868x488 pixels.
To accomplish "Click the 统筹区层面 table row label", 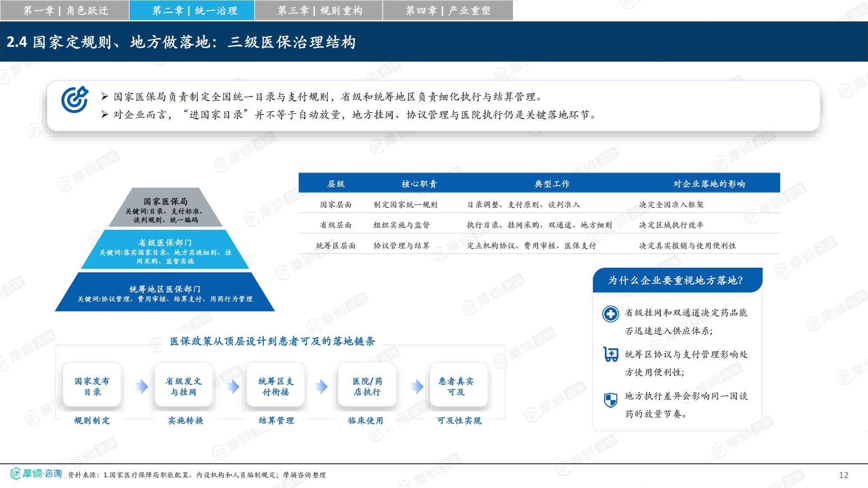I will click(336, 246).
